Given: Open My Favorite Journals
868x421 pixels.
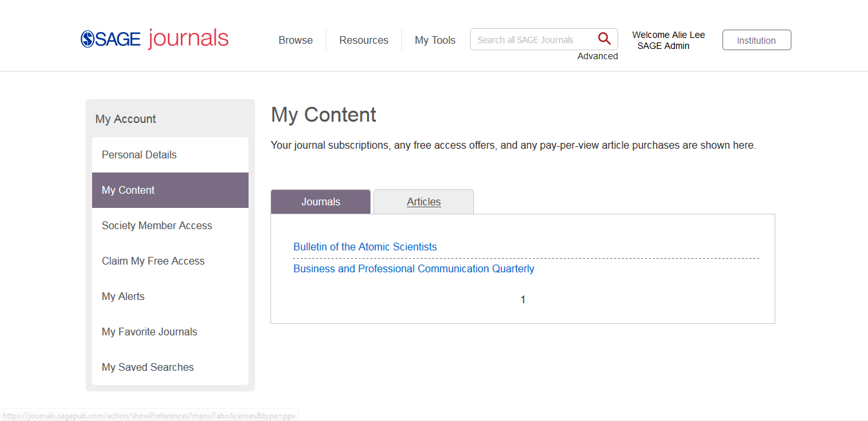Looking at the screenshot, I should tap(170, 332).
